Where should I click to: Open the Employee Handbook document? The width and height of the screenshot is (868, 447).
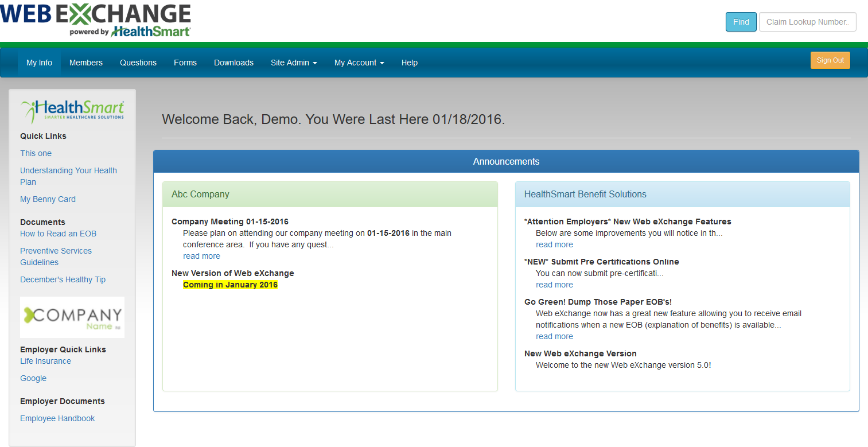[x=57, y=418]
